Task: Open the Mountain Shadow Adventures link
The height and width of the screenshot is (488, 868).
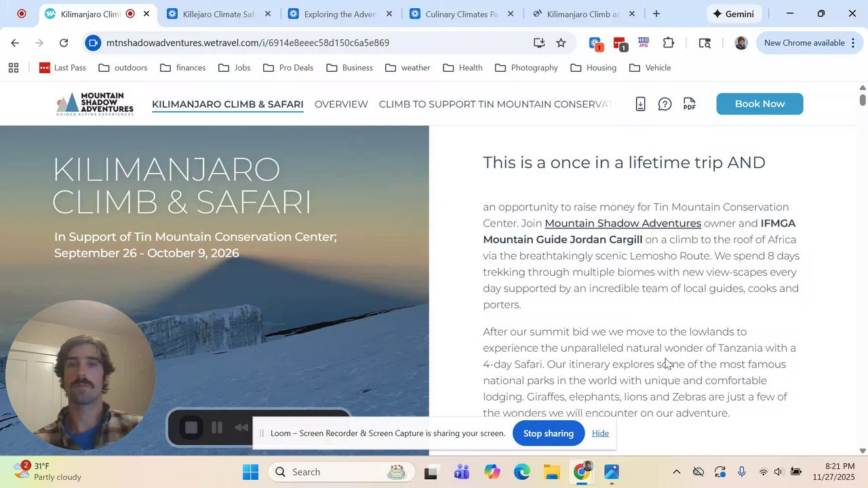Action: point(623,223)
